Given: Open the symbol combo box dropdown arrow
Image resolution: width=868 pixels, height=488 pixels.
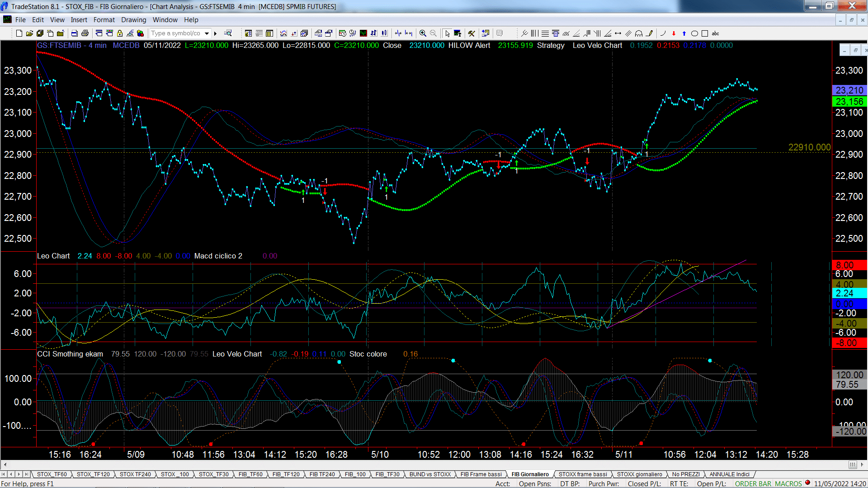Looking at the screenshot, I should pyautogui.click(x=207, y=33).
